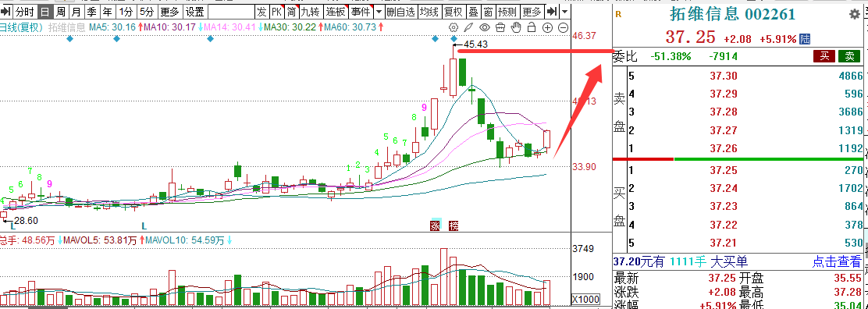Toggle the PK comparison button

(276, 12)
